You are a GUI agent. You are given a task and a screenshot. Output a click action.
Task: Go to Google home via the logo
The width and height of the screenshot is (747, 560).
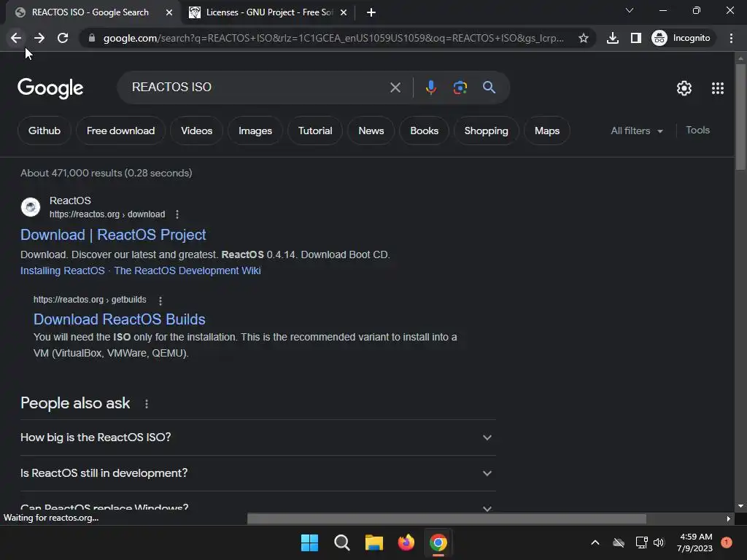pyautogui.click(x=50, y=88)
